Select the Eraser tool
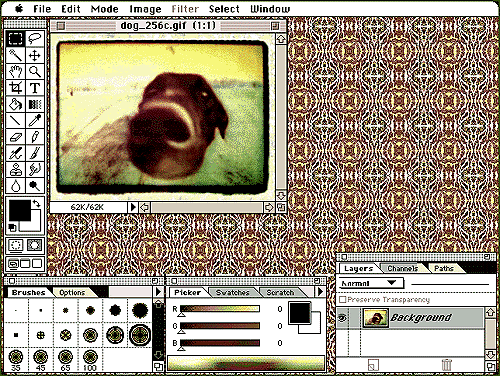The image size is (500, 376). tap(15, 137)
